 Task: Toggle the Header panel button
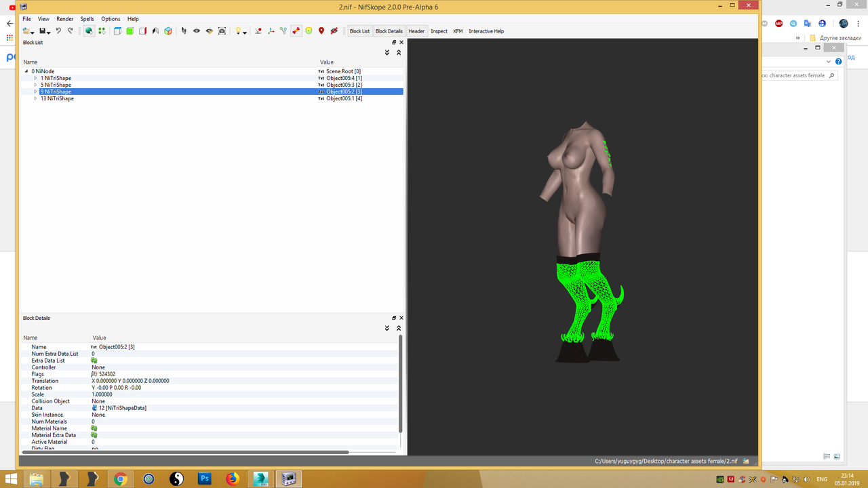(x=416, y=31)
